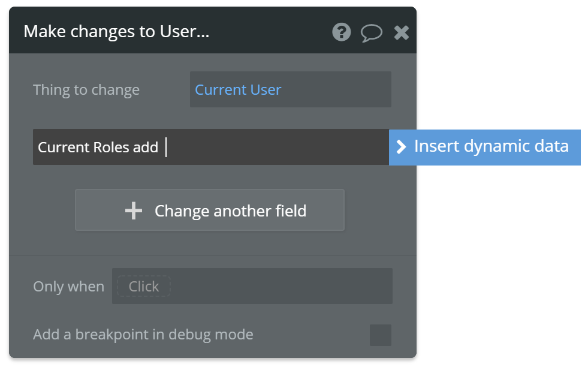Close the Make changes to User popup
Image resolution: width=588 pixels, height=382 pixels.
coord(401,32)
